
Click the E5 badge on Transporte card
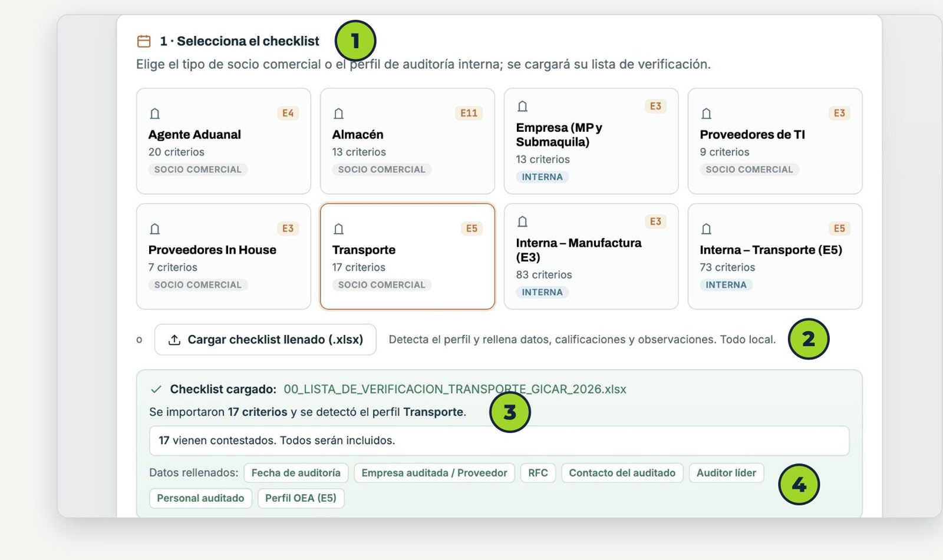click(471, 228)
